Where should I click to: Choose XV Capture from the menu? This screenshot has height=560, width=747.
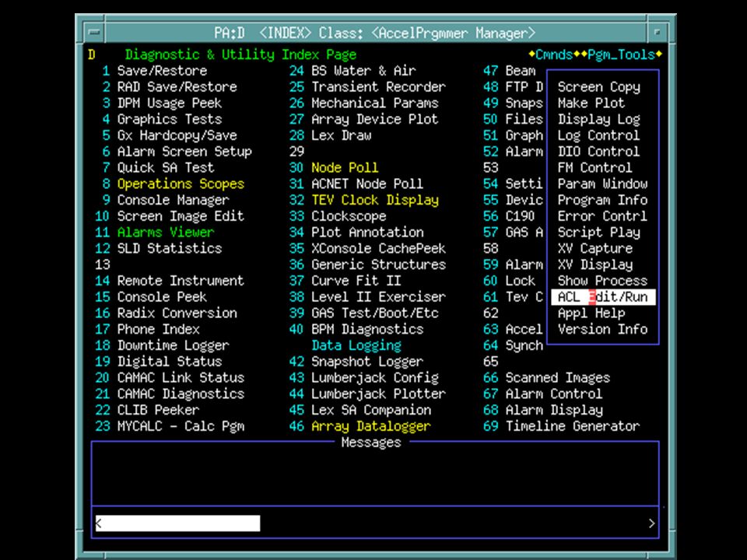coord(595,249)
